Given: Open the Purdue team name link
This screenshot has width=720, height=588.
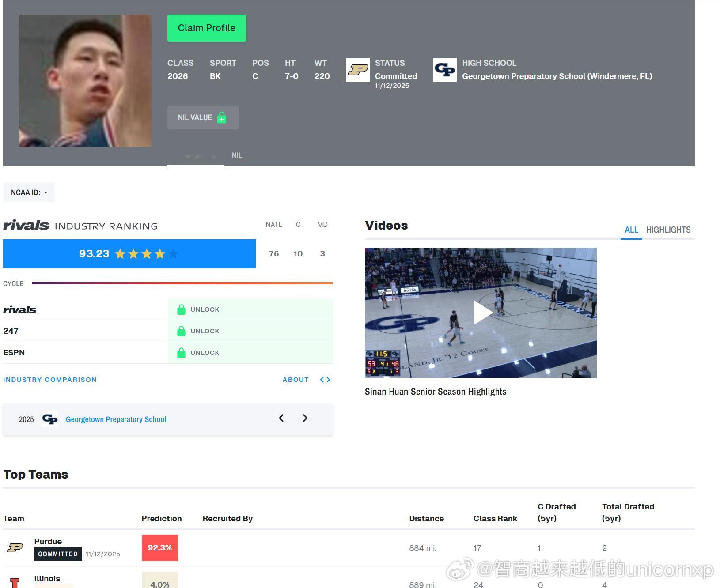Looking at the screenshot, I should [48, 542].
